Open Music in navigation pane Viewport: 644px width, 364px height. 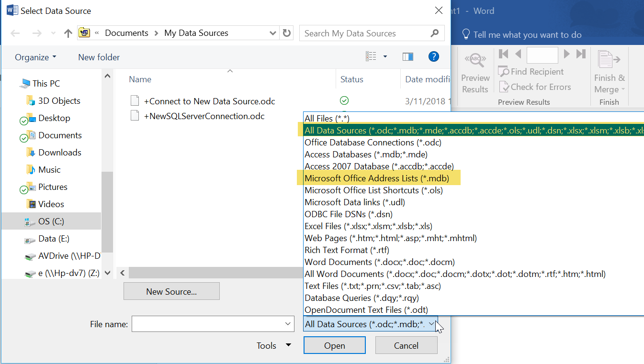(x=49, y=170)
